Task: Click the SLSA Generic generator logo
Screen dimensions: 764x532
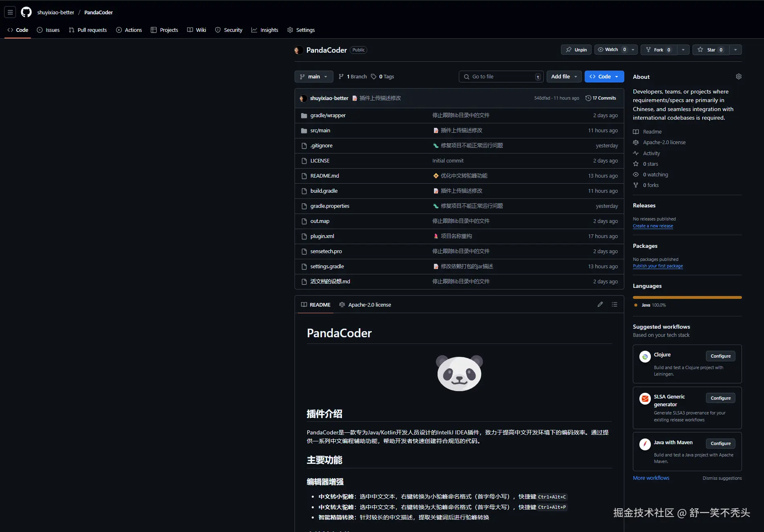Action: (645, 398)
